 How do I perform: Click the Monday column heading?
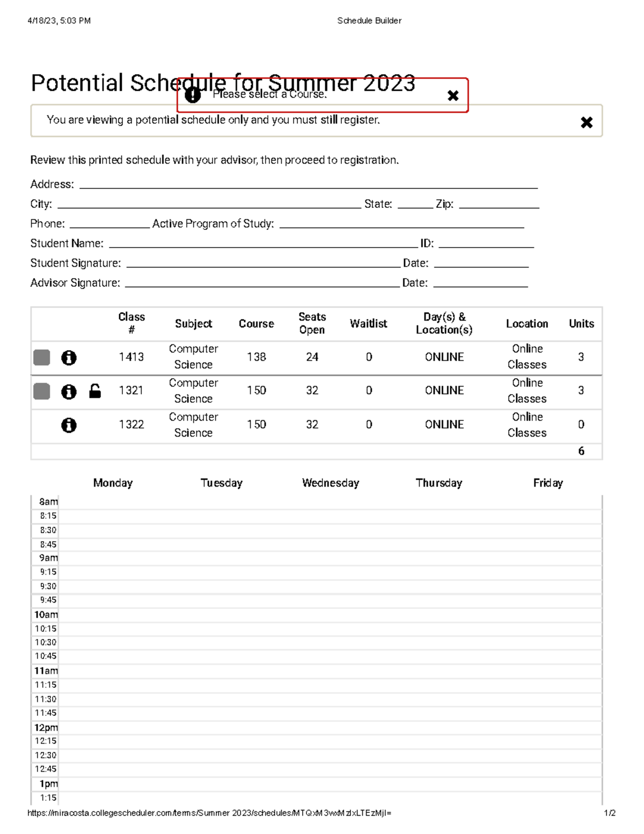(x=113, y=483)
